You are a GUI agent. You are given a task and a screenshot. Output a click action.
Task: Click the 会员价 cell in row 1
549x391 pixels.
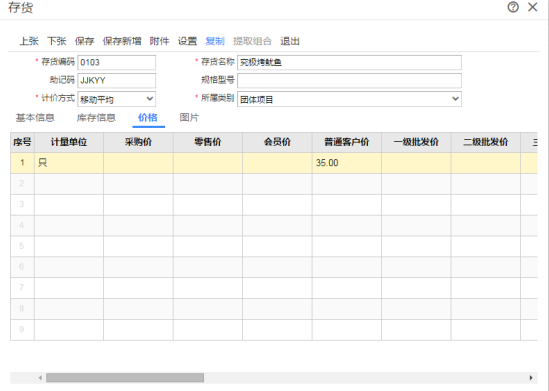pos(277,163)
